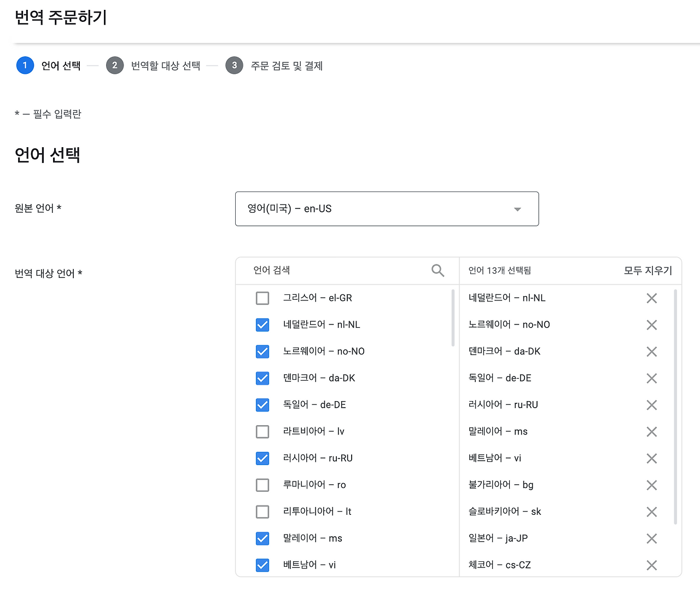Screen dimensions: 700x592
Task: Remove 네덜란드어 – nl-NL from selected list
Action: (651, 298)
